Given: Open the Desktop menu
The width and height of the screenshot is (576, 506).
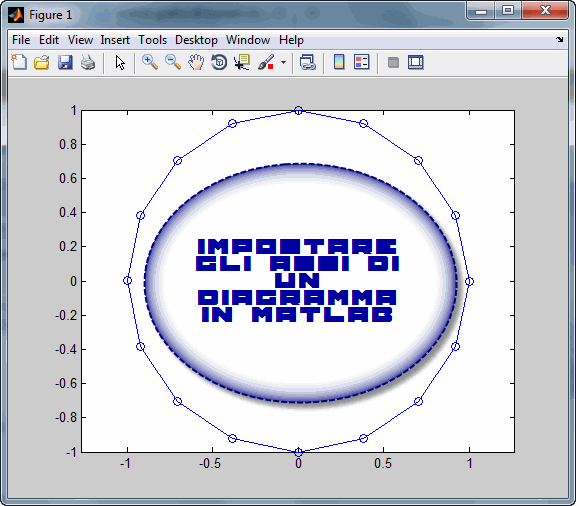Looking at the screenshot, I should [196, 40].
